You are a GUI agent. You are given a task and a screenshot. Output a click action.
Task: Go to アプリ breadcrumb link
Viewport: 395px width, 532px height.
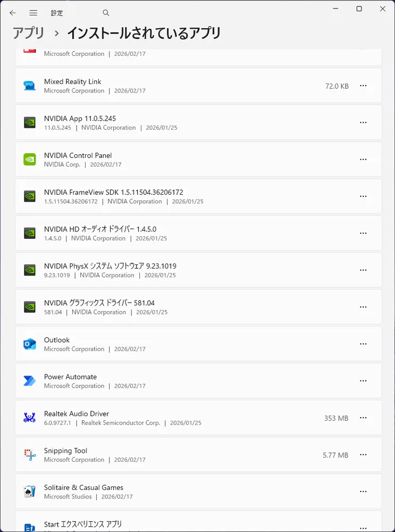29,33
